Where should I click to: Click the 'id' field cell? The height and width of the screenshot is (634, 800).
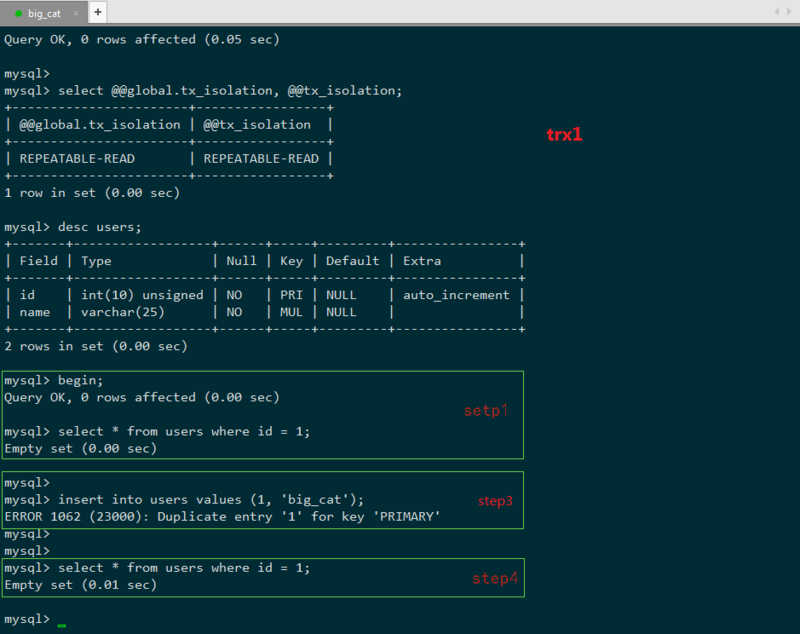click(27, 295)
